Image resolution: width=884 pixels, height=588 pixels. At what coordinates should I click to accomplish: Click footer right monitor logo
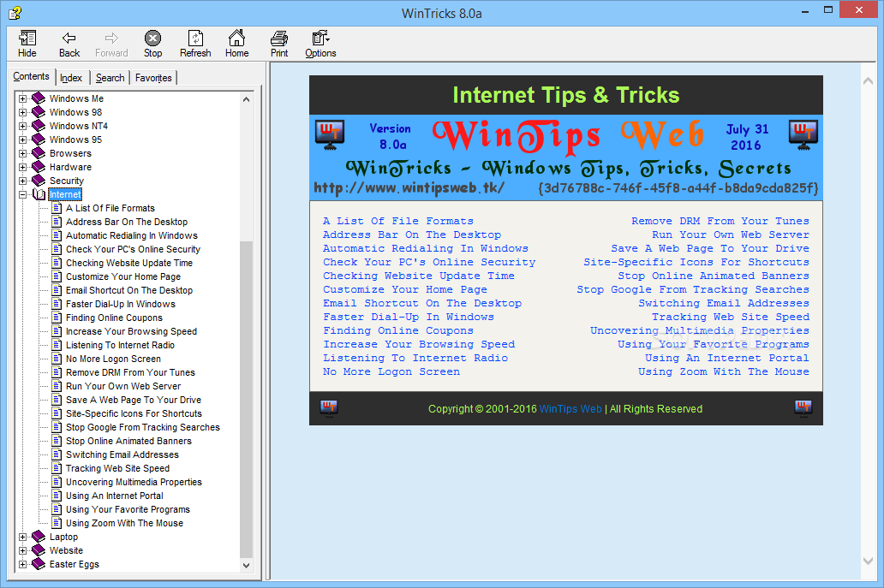click(803, 407)
